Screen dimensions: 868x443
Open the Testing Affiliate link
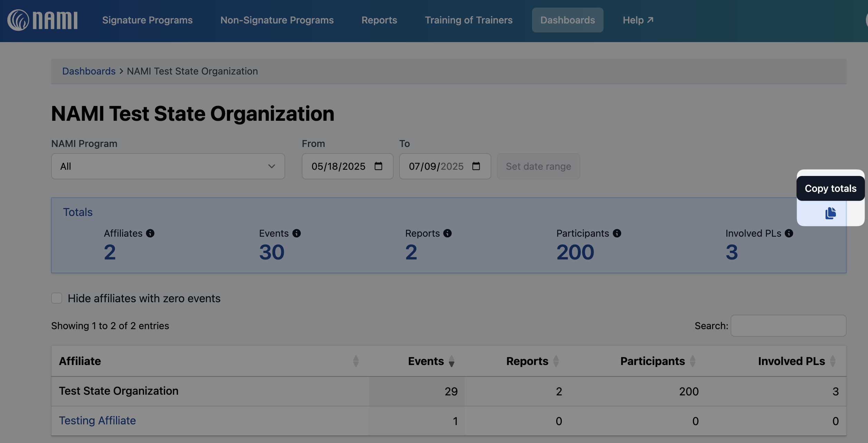click(x=97, y=421)
